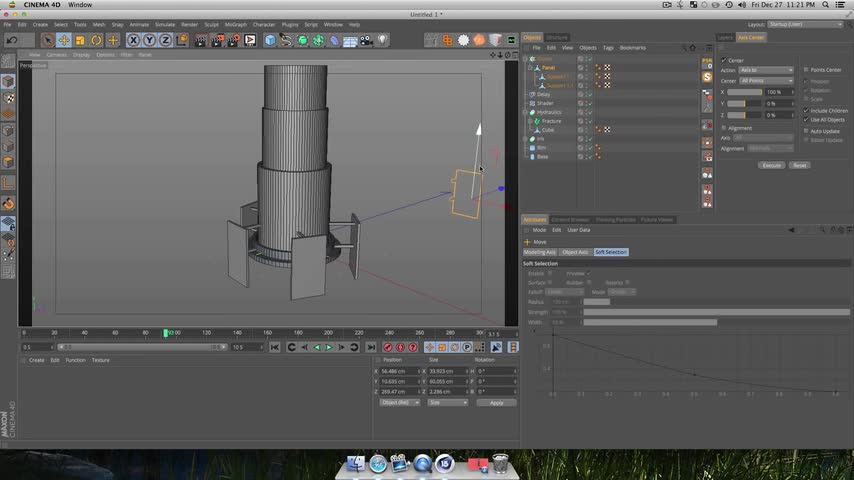
Task: Click the Render to Picture Viewer icon
Action: [216, 40]
